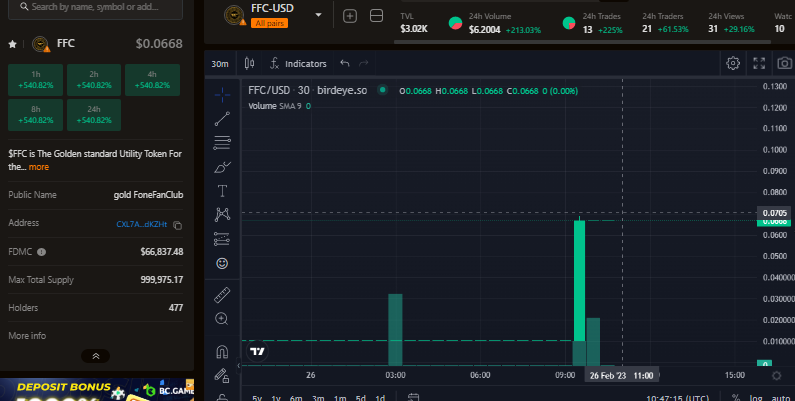Open the 30m interval selector

coord(220,64)
